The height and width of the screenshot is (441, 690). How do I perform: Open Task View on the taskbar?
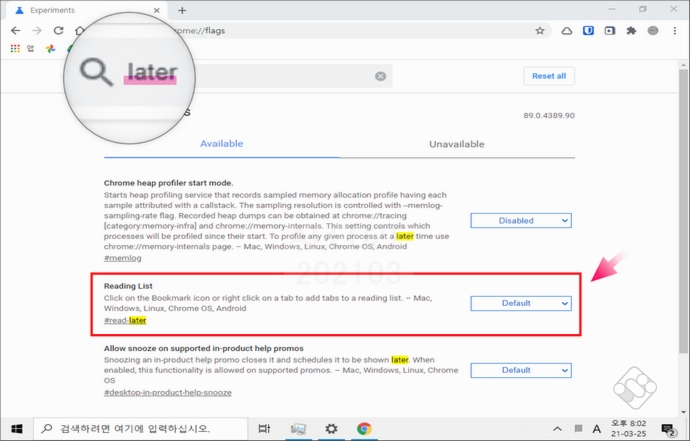click(264, 428)
